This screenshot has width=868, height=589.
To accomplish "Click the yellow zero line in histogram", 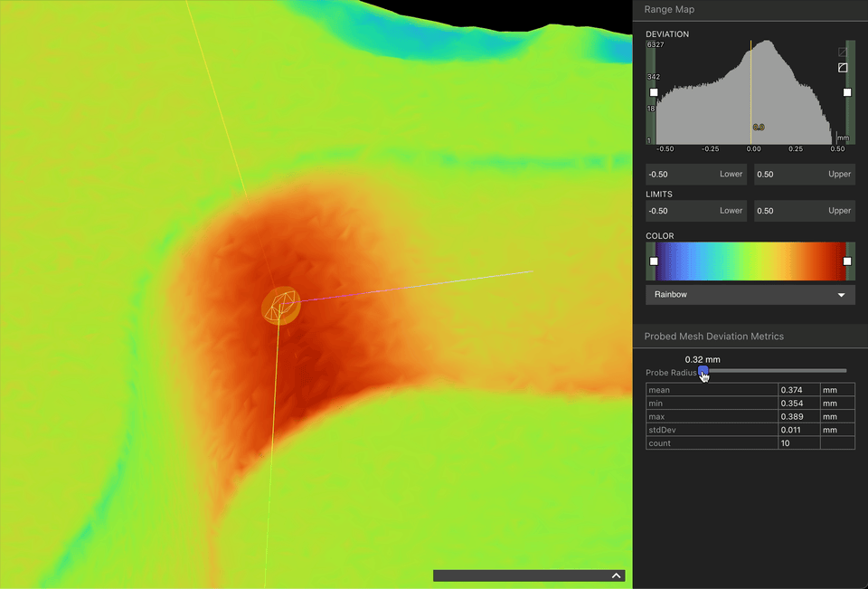I will click(751, 92).
